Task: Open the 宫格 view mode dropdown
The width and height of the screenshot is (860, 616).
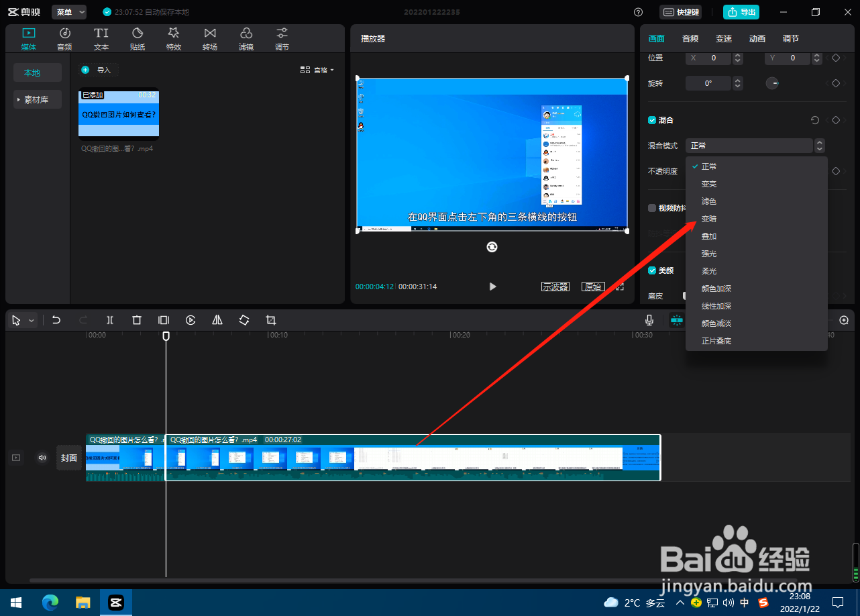Action: coord(317,70)
